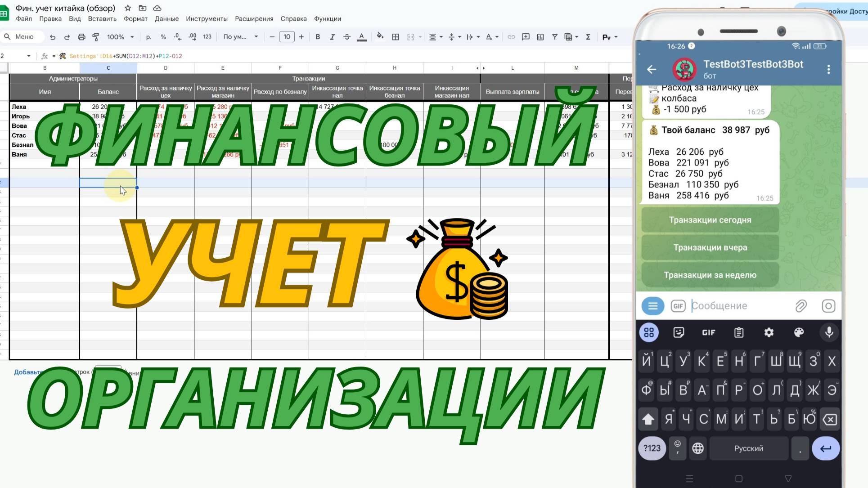Screen dimensions: 868x488
Task: Tap the Транзакции за неделю button
Action: pos(710,275)
